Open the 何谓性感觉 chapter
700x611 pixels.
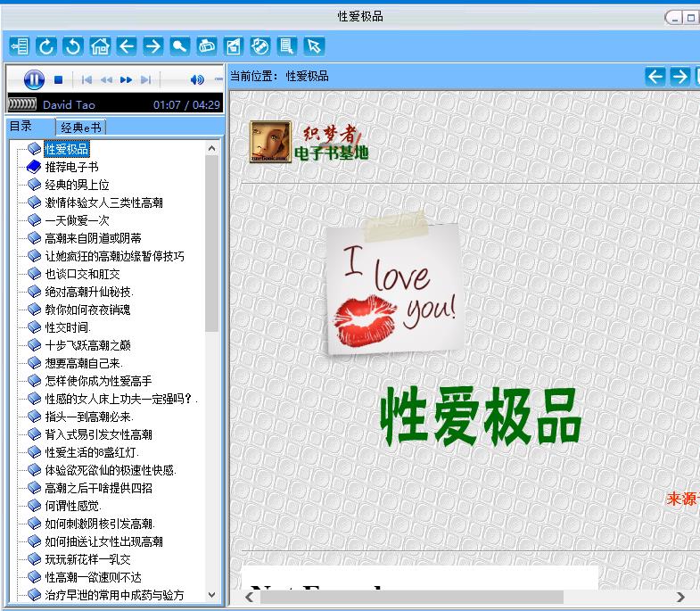tap(73, 506)
